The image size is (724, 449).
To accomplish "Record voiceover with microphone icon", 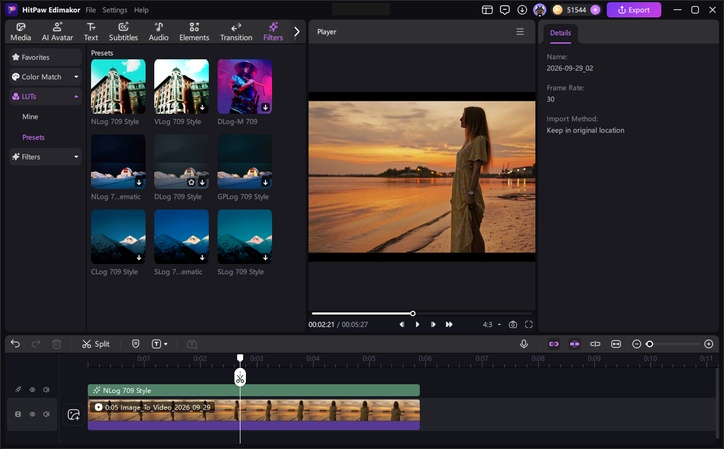I will click(x=524, y=344).
